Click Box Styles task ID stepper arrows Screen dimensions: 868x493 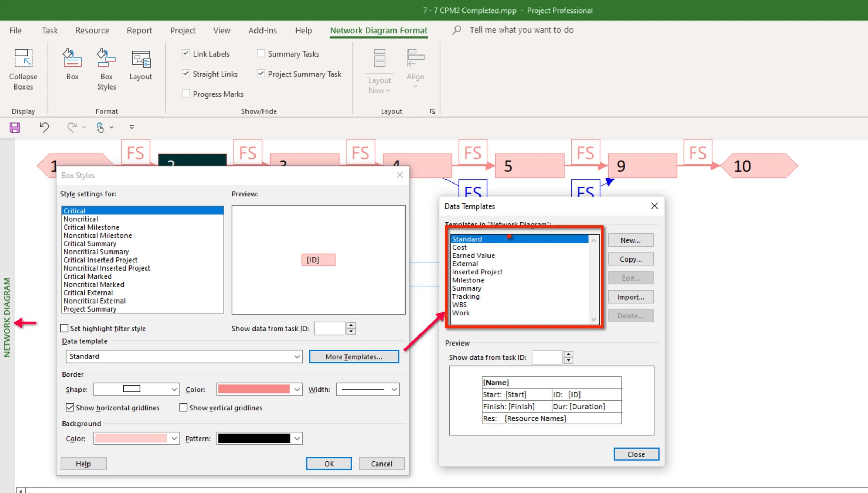point(351,328)
